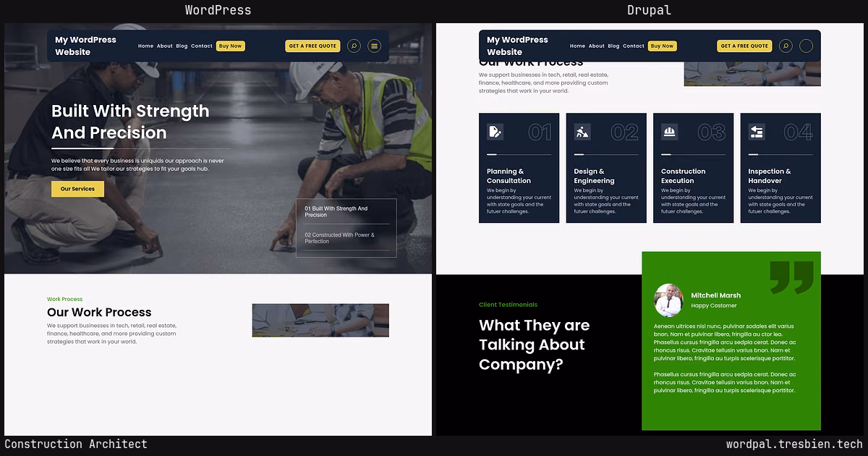The image size is (868, 456).
Task: Click Client Testimonials label
Action: coord(509,305)
